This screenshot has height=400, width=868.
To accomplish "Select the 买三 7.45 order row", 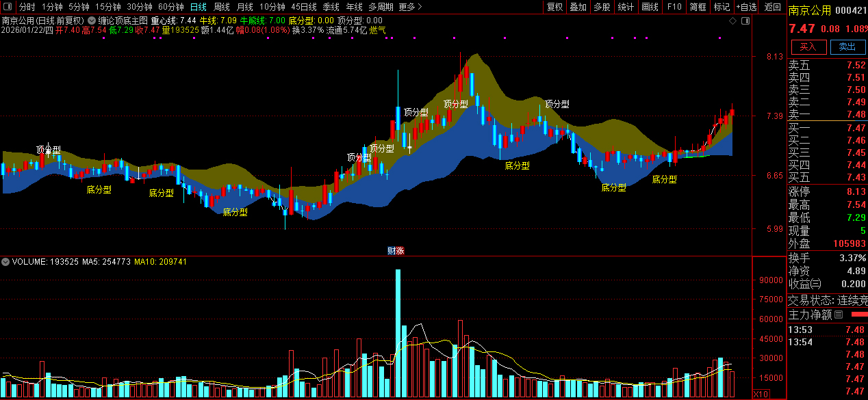I will tap(828, 152).
